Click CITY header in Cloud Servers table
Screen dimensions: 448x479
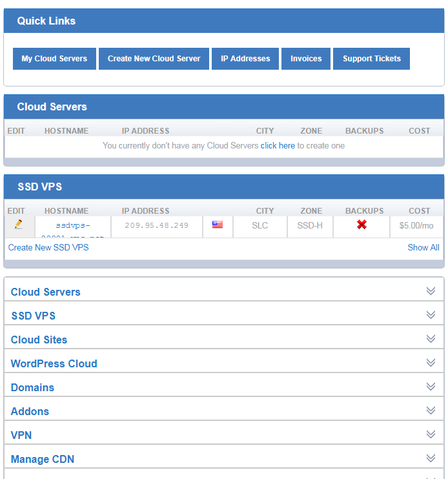click(265, 131)
